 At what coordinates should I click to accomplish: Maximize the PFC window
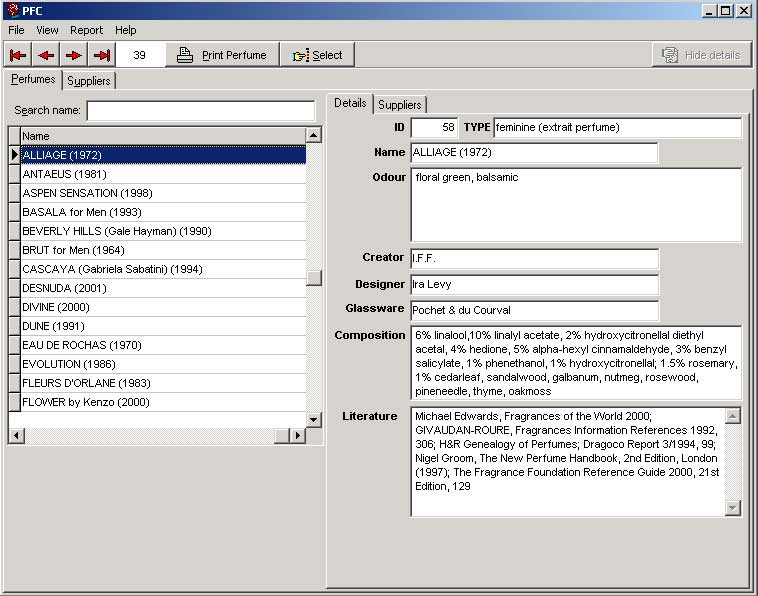726,11
